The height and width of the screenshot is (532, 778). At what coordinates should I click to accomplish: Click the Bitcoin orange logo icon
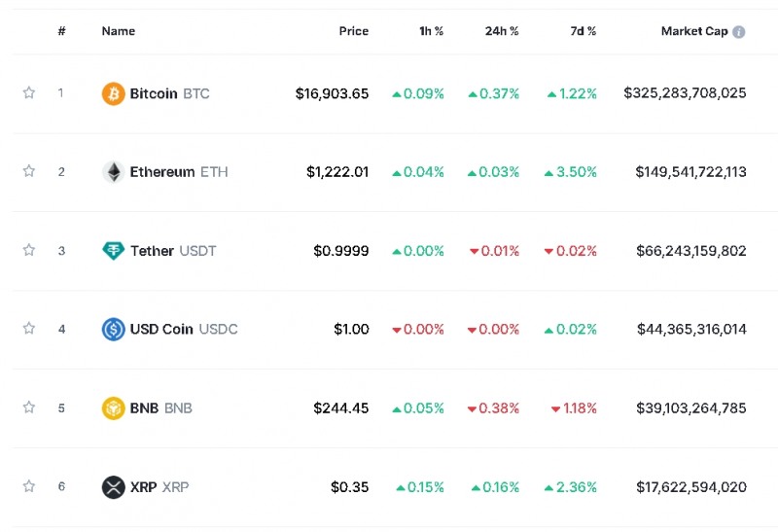[114, 94]
